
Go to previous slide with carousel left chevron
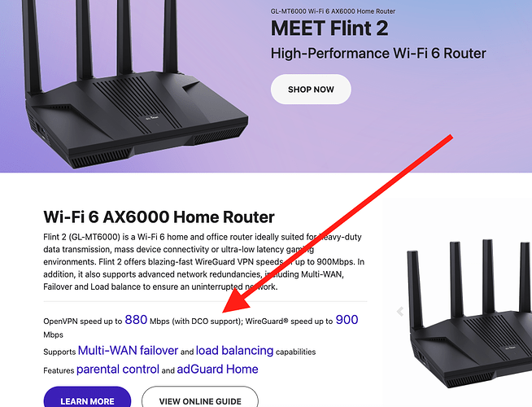(400, 311)
